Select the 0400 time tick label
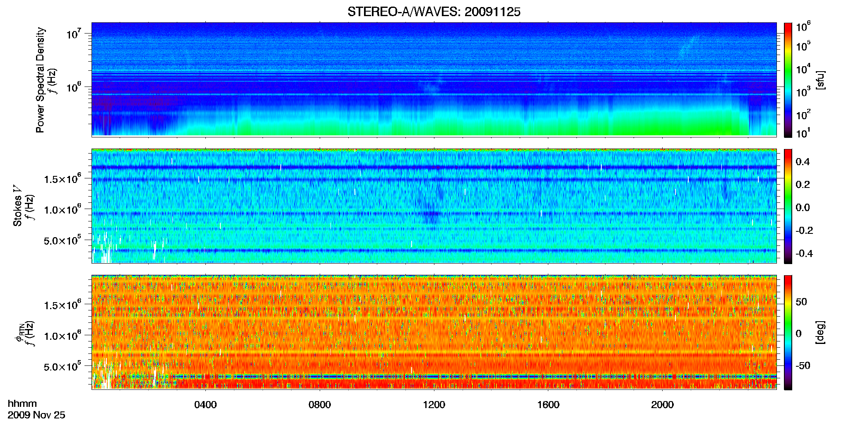Screen dimensions: 868x447 tap(205, 405)
